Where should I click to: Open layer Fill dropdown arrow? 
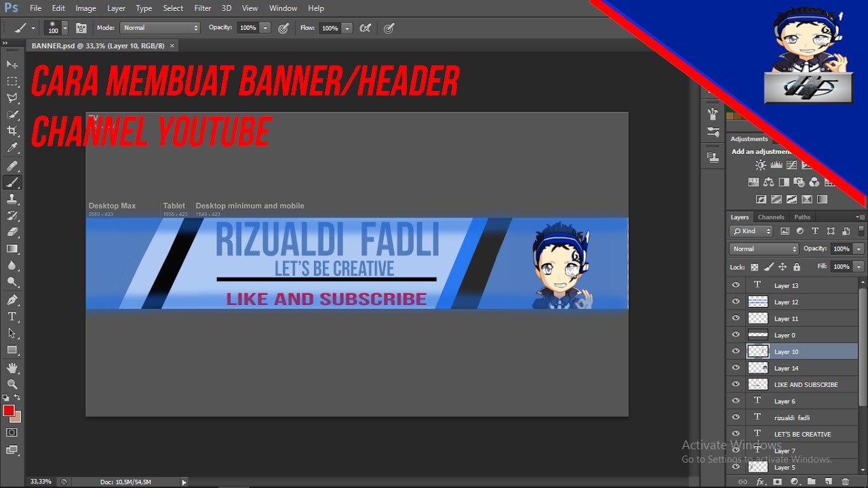[859, 267]
